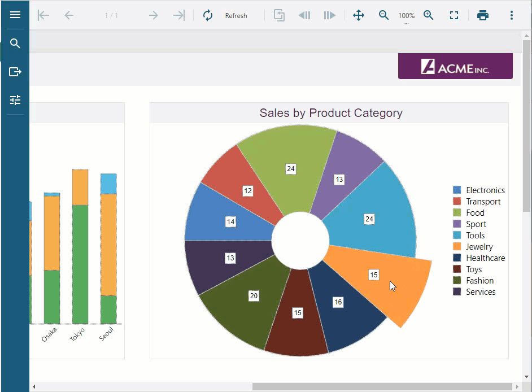532x392 pixels.
Task: Open the search panel from the sidebar
Action: (15, 43)
